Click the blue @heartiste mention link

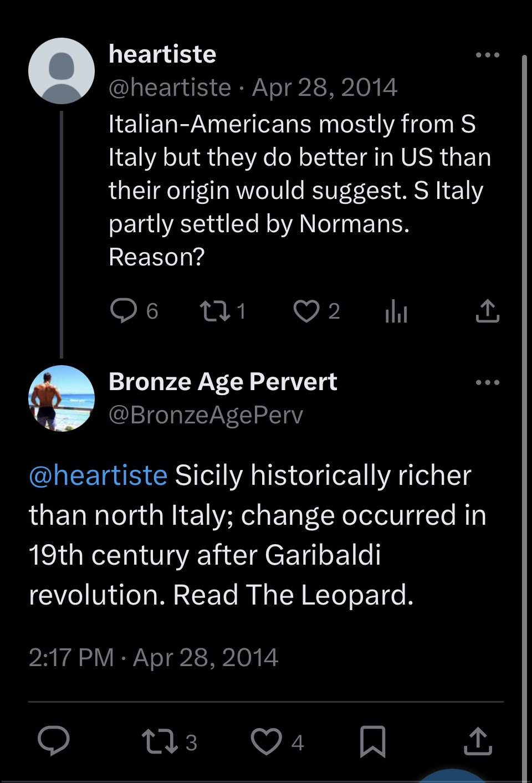pyautogui.click(x=98, y=475)
